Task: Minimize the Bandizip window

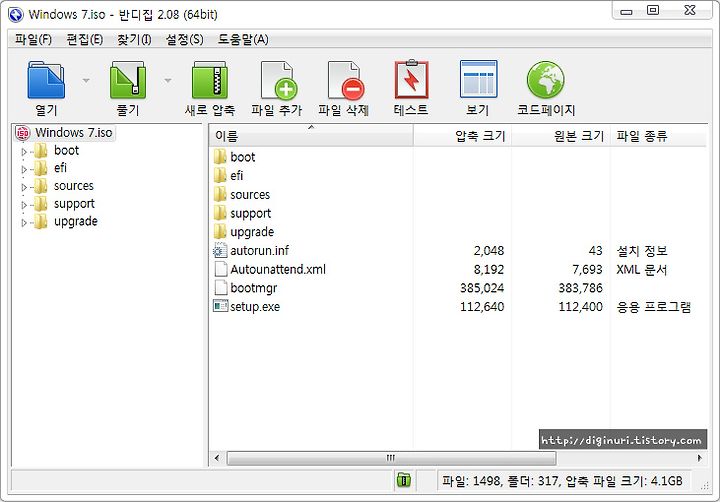Action: coord(626,11)
